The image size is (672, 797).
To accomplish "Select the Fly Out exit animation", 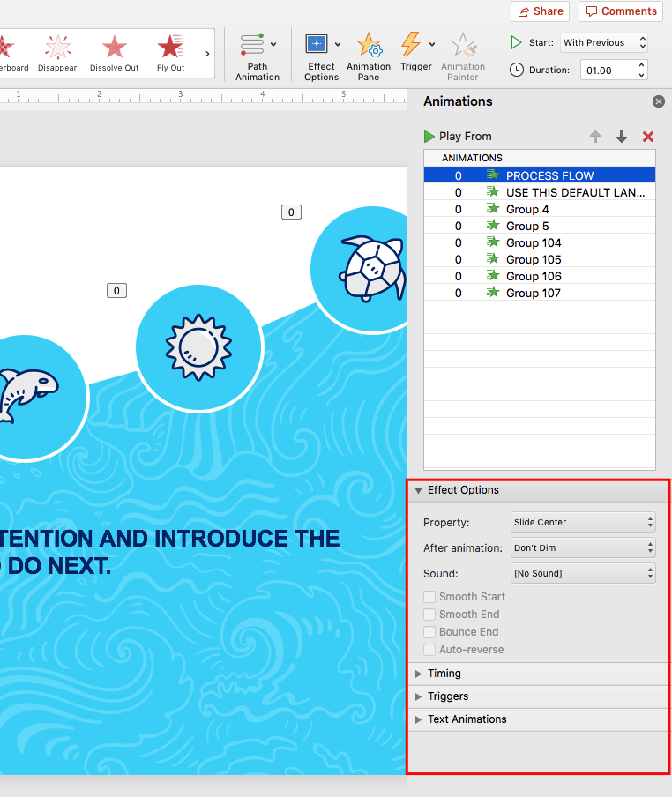I will pyautogui.click(x=170, y=52).
